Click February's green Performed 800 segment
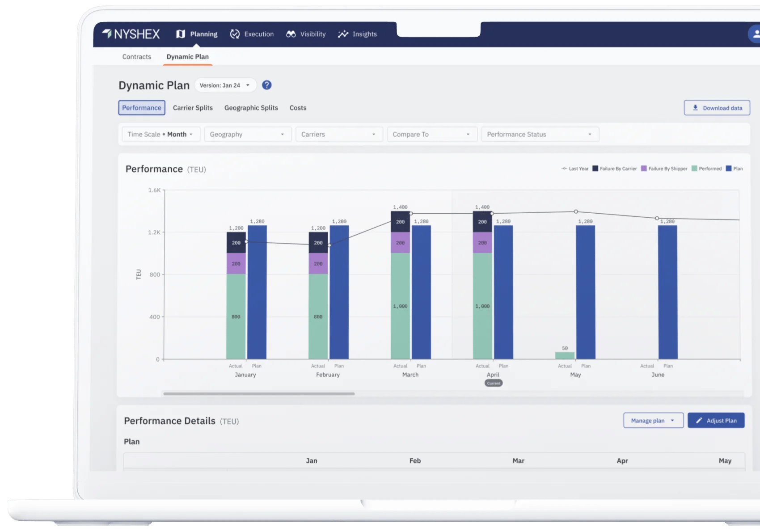Viewport: 760px width, 532px height. pos(318,317)
